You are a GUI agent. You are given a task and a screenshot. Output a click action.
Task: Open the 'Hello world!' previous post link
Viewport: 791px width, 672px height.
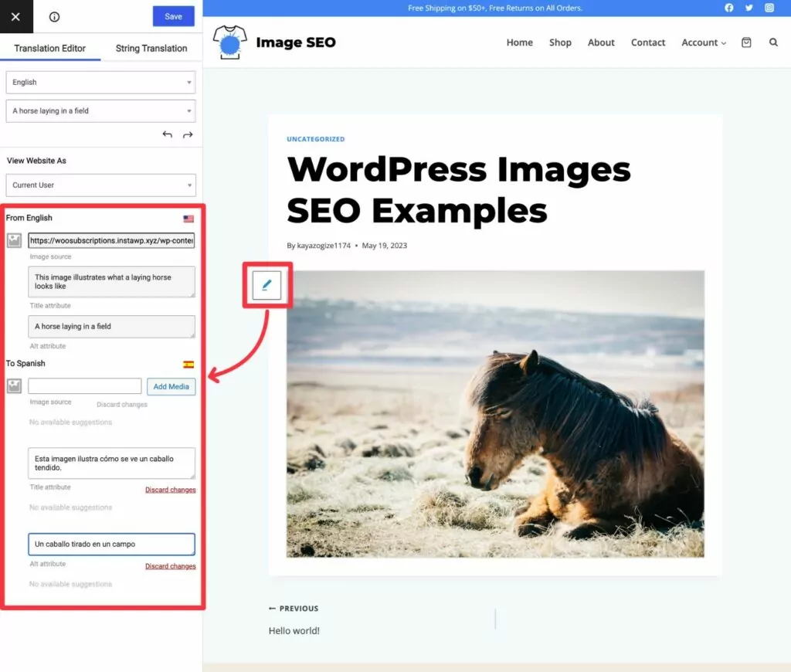[294, 630]
